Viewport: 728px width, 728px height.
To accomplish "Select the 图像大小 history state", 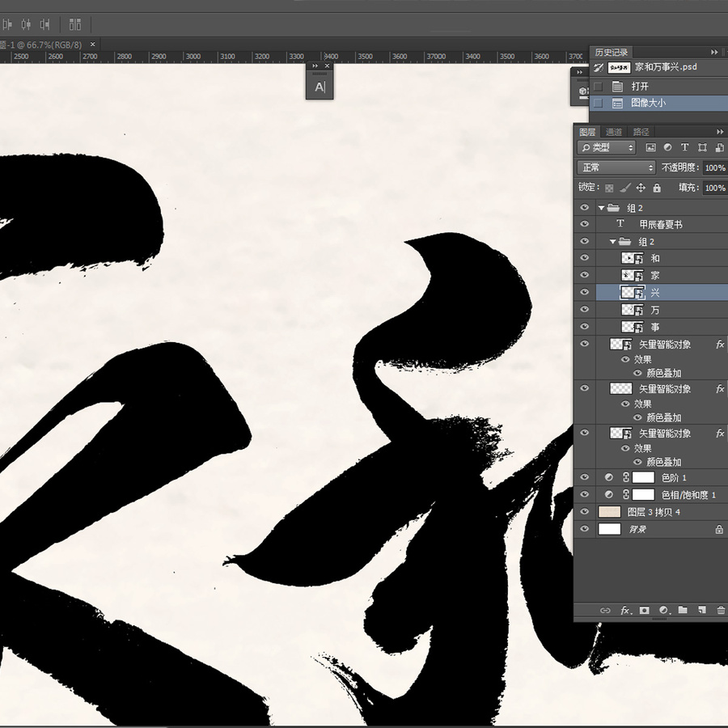I will tap(658, 103).
